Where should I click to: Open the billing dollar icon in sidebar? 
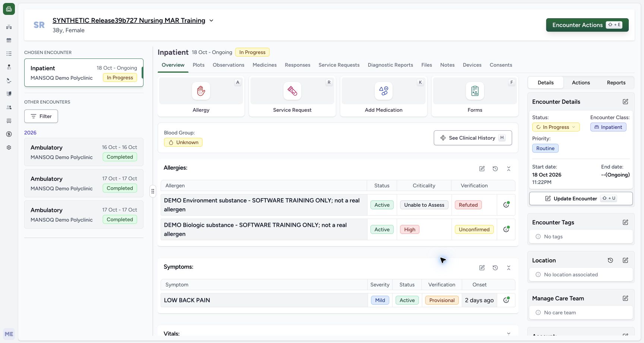tap(9, 134)
